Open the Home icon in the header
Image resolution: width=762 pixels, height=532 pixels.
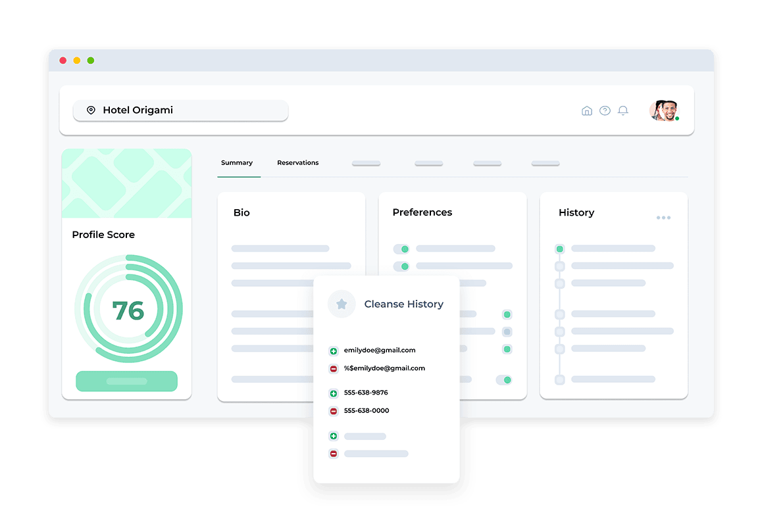586,110
